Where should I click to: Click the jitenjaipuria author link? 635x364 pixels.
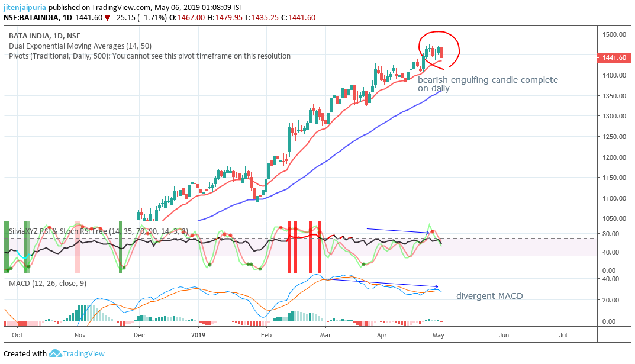25,7
